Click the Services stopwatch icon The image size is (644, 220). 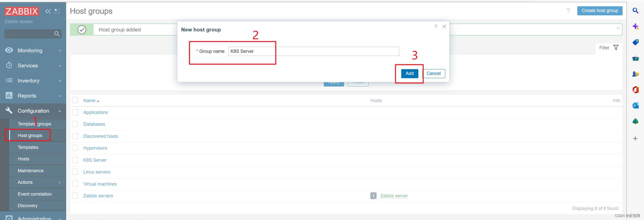click(x=9, y=65)
